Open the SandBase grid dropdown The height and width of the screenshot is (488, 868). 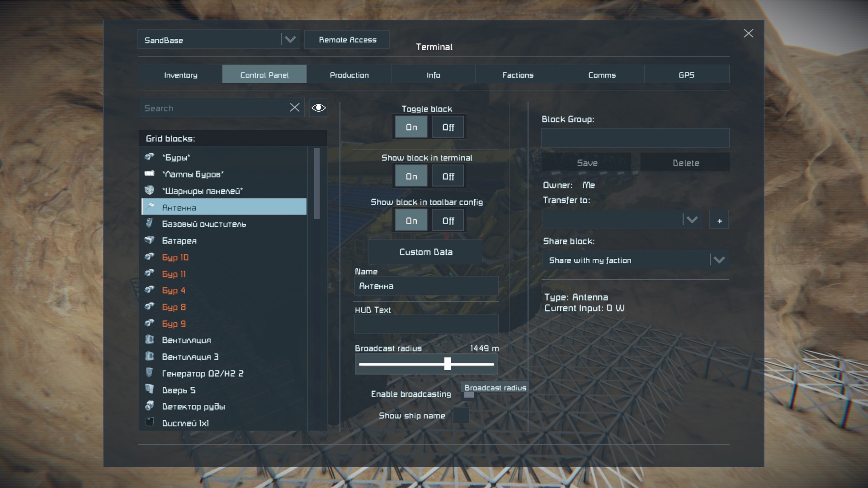(x=290, y=40)
